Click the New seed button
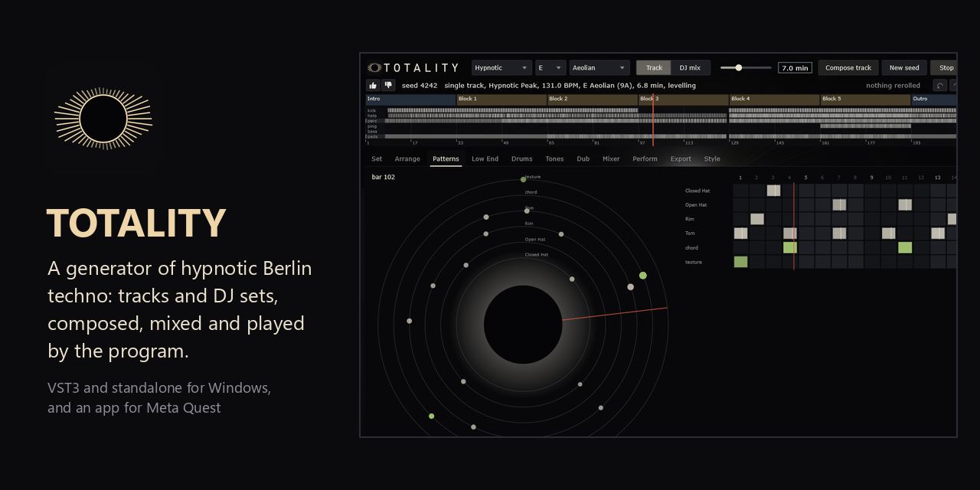This screenshot has width=980, height=490. tap(904, 67)
